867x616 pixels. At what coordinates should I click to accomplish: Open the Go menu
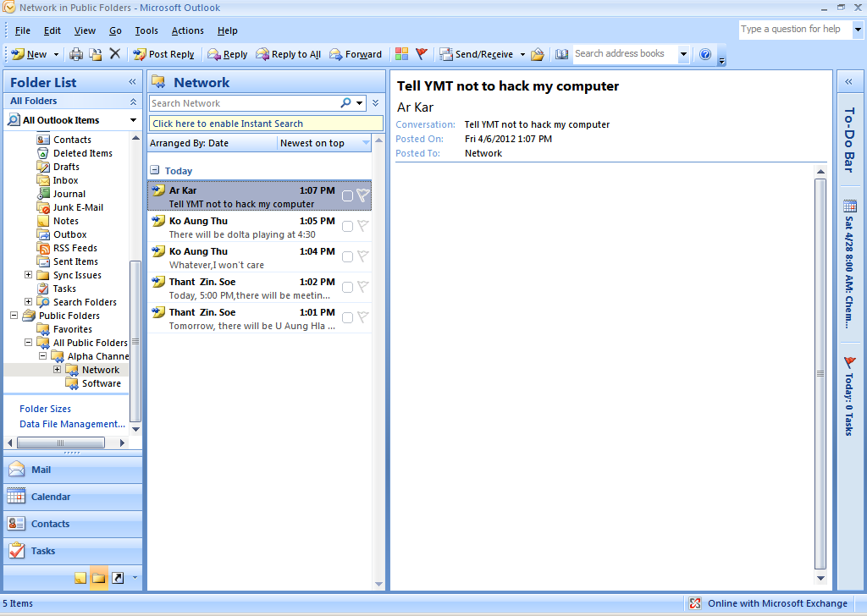pyautogui.click(x=115, y=30)
